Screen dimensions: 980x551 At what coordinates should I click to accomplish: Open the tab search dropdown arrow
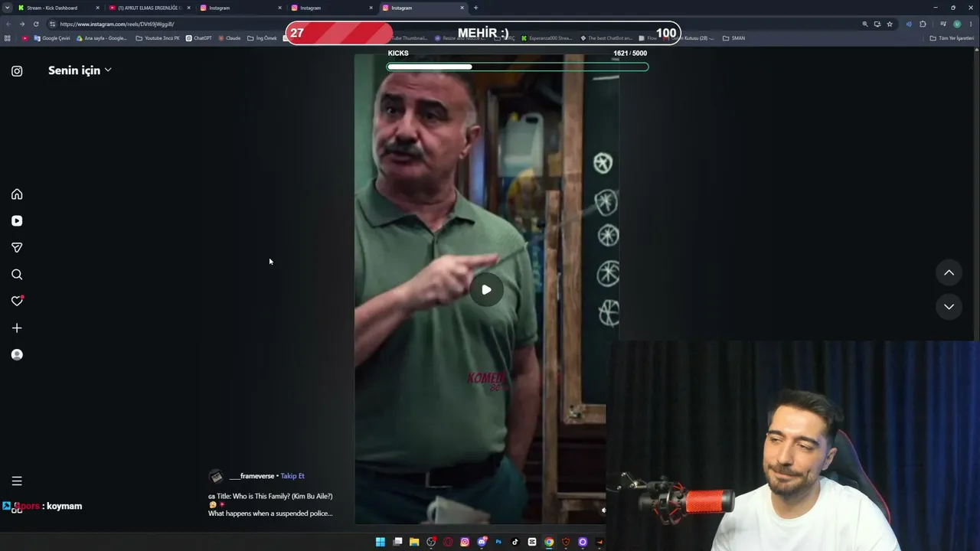[x=7, y=8]
